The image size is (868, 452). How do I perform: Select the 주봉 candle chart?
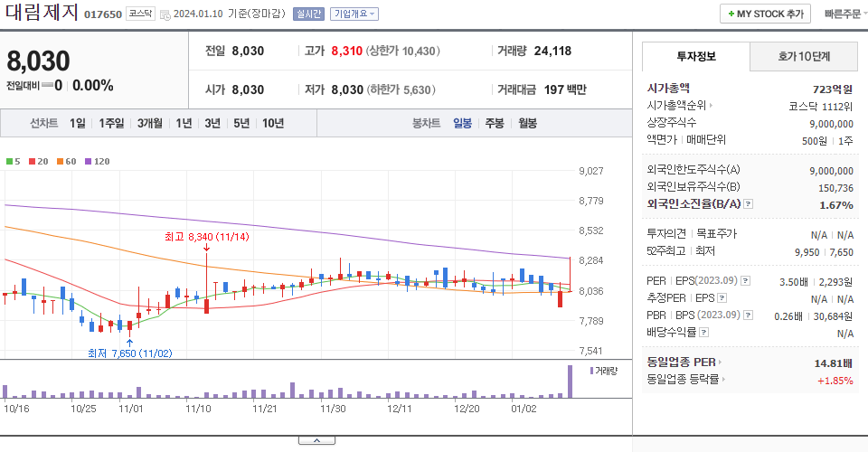495,123
